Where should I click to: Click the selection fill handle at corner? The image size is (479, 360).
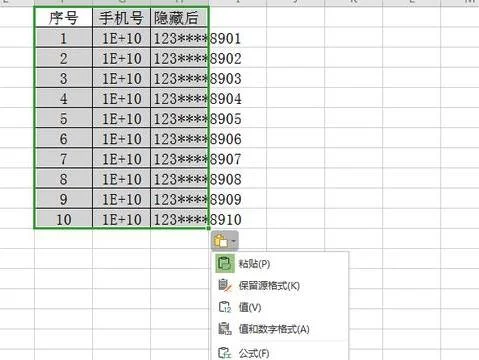pos(209,228)
